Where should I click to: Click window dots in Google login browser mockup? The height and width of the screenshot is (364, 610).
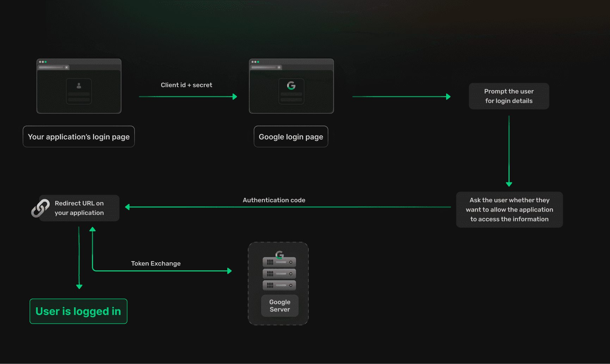[255, 62]
